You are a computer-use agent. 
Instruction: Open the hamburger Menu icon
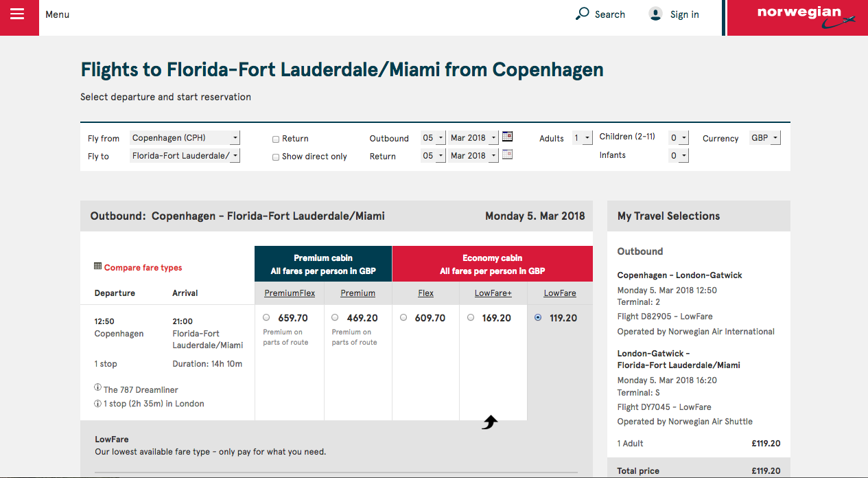(x=17, y=14)
